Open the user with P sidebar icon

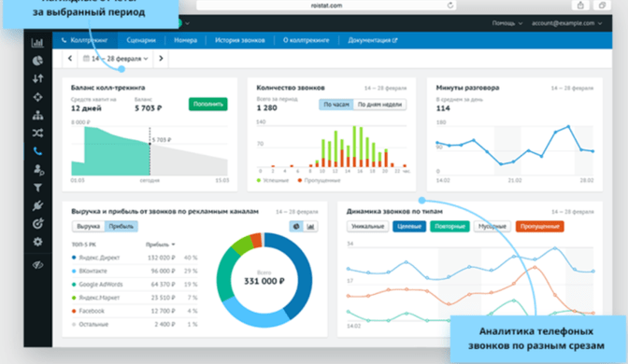pyautogui.click(x=38, y=170)
